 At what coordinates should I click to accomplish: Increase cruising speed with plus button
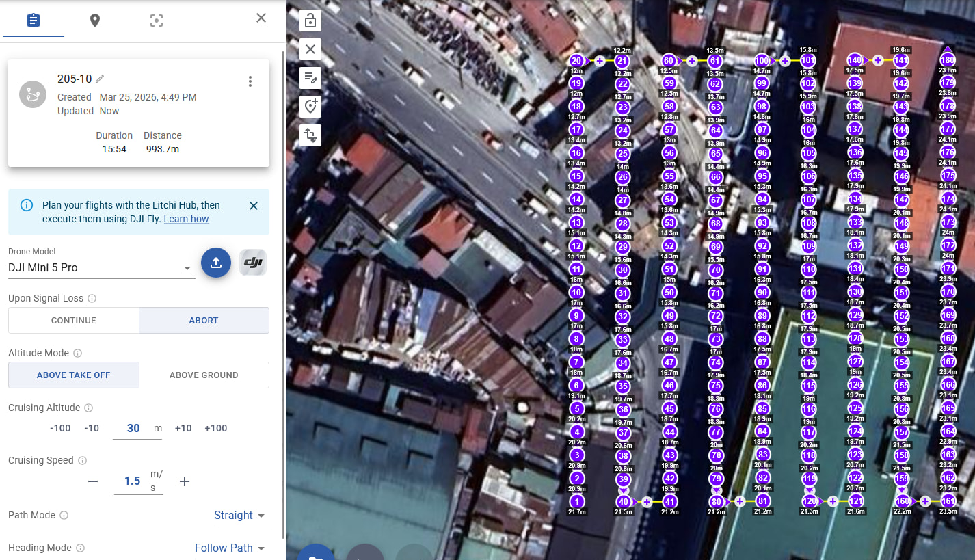pos(184,481)
